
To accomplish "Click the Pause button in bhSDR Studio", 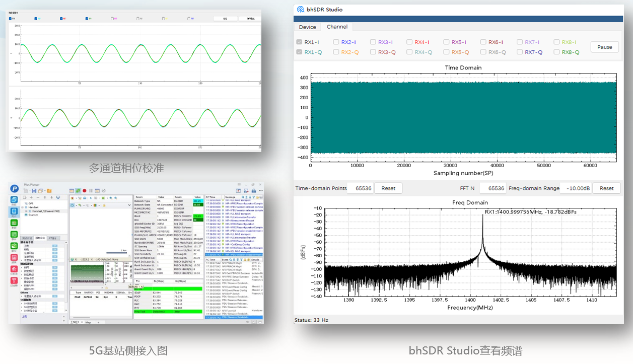I will point(605,47).
